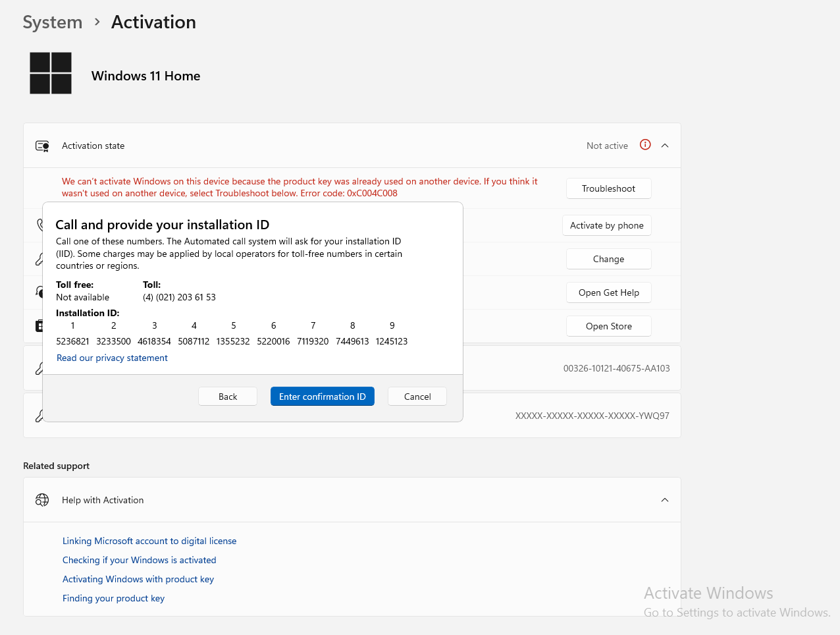Go back to System breadcrumb
Screen dimensions: 840x635
[53, 22]
